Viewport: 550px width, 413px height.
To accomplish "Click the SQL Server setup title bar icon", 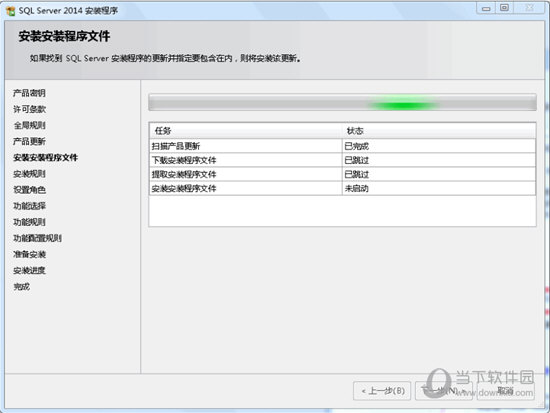I will click(11, 11).
